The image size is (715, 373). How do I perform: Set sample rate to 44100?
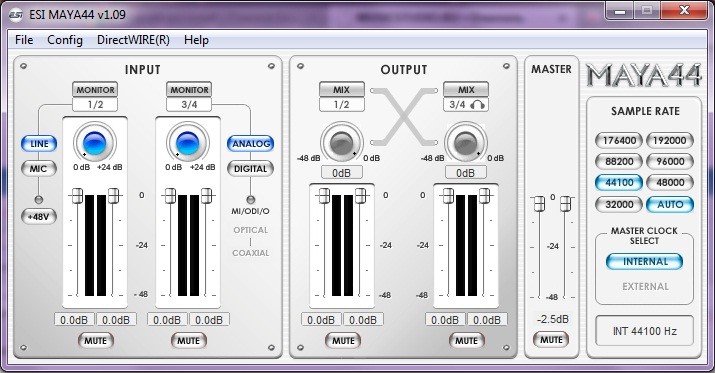(619, 182)
